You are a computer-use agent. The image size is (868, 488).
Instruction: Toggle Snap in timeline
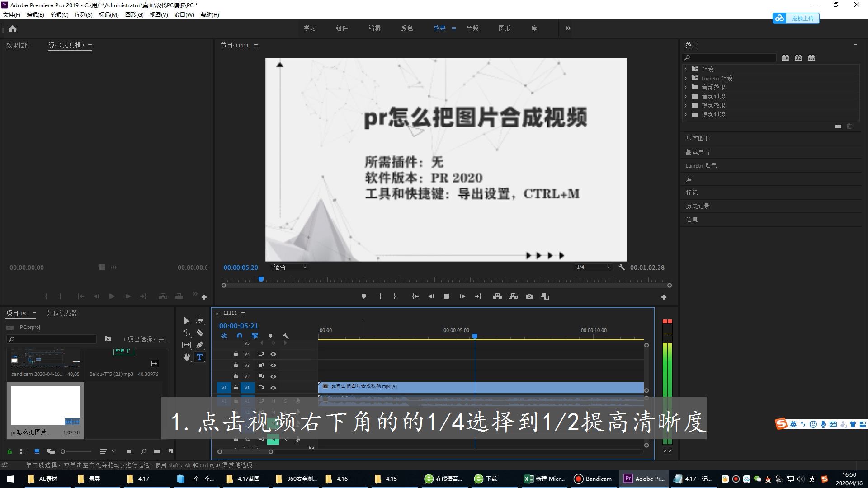pos(240,336)
